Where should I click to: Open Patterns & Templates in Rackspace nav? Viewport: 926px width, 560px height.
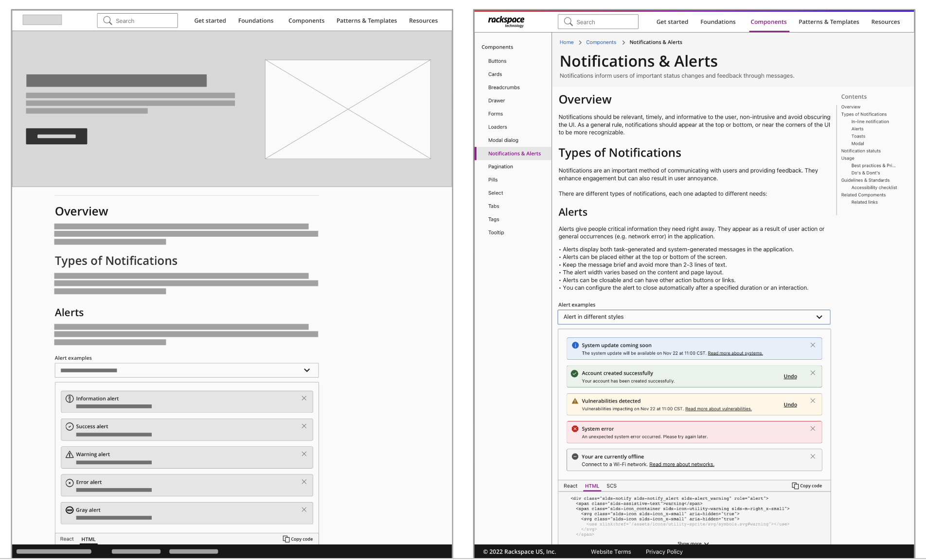pos(828,22)
